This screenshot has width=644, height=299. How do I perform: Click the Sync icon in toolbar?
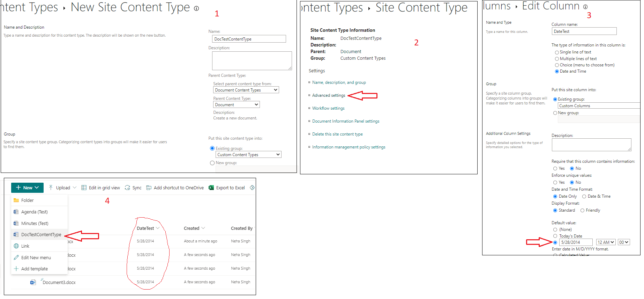click(127, 188)
